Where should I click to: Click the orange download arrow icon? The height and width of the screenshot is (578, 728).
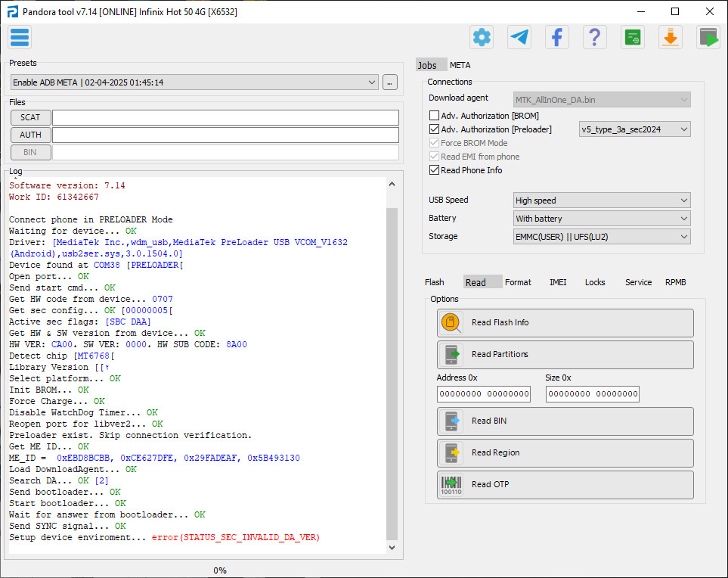tap(671, 37)
